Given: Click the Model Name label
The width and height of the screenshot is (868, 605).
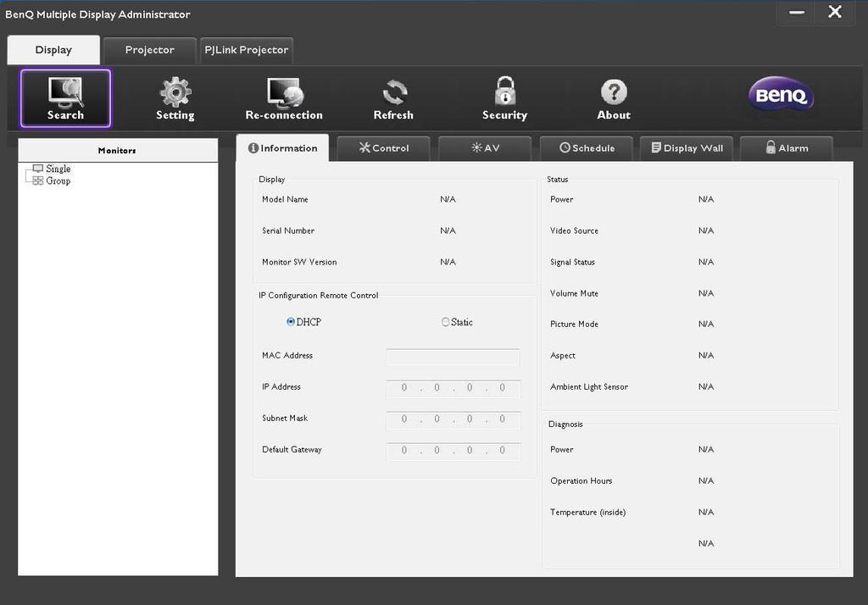Looking at the screenshot, I should coord(285,199).
